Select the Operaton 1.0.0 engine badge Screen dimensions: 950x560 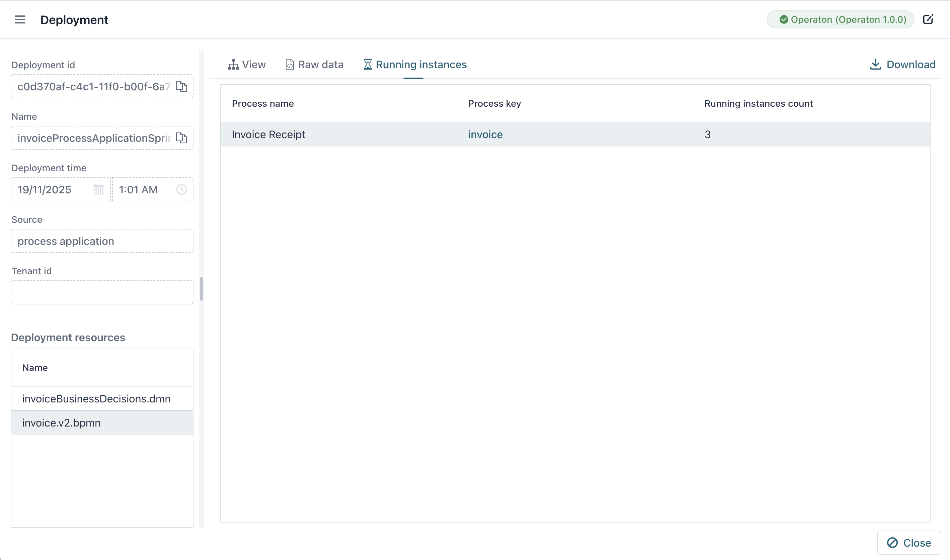point(840,19)
